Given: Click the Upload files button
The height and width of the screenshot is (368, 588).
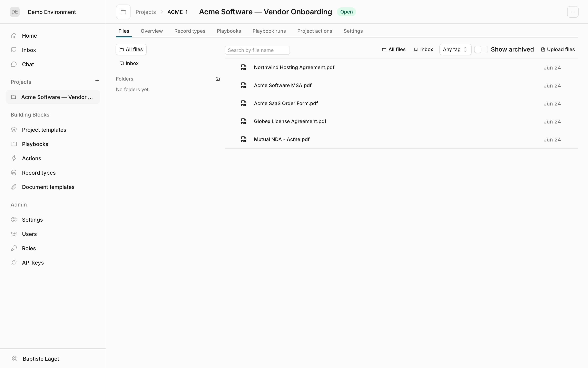Looking at the screenshot, I should point(558,49).
